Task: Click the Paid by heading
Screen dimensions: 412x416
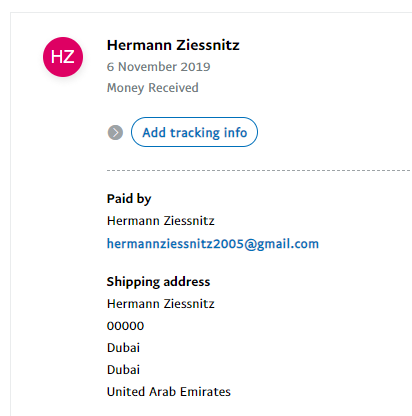Action: coord(129,199)
